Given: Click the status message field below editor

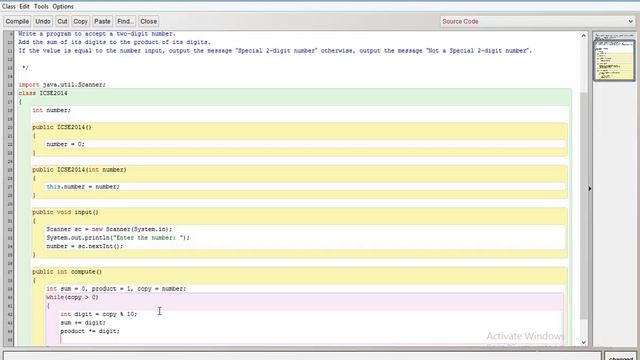Looking at the screenshot, I should (x=302, y=356).
